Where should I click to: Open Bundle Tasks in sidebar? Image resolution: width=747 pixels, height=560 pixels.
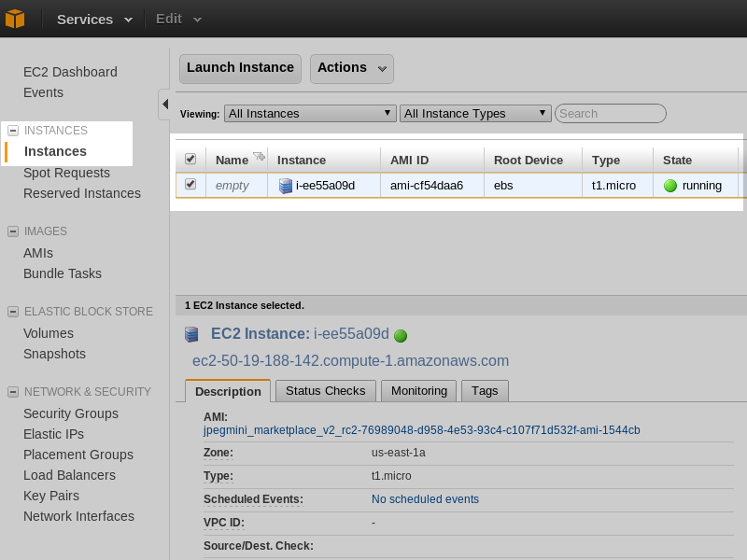tap(63, 273)
